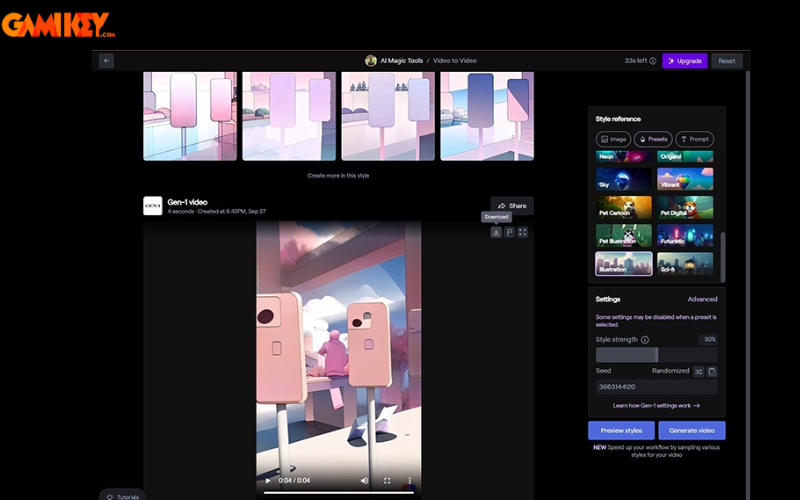Click the Generate video button
The height and width of the screenshot is (500, 800).
(x=691, y=430)
